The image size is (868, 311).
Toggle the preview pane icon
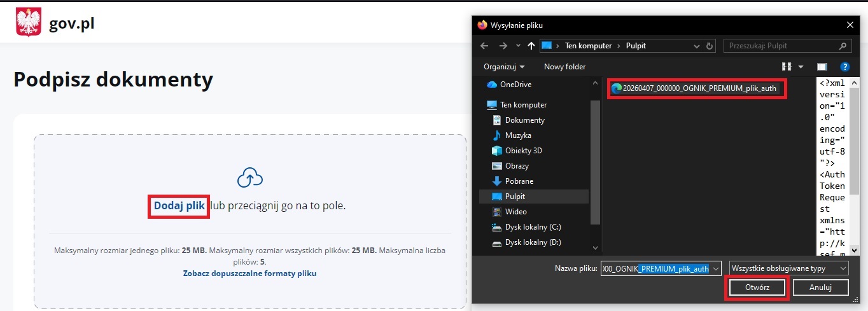tap(822, 67)
